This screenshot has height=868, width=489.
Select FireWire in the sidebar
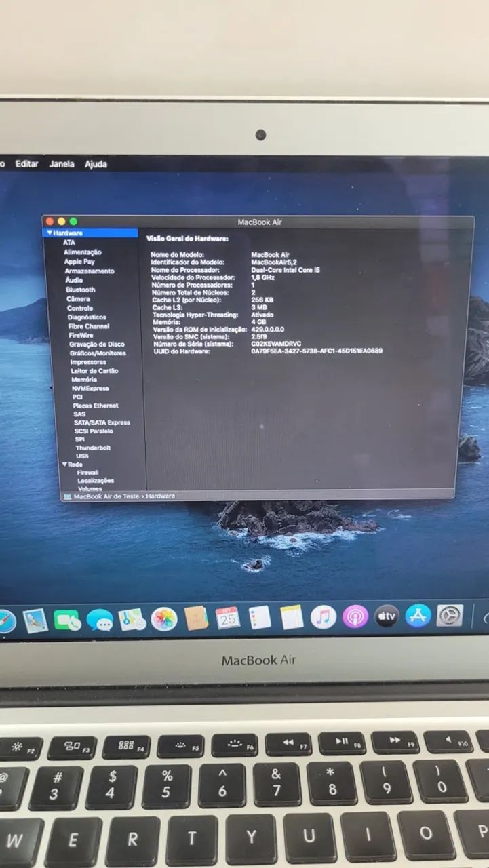[81, 335]
